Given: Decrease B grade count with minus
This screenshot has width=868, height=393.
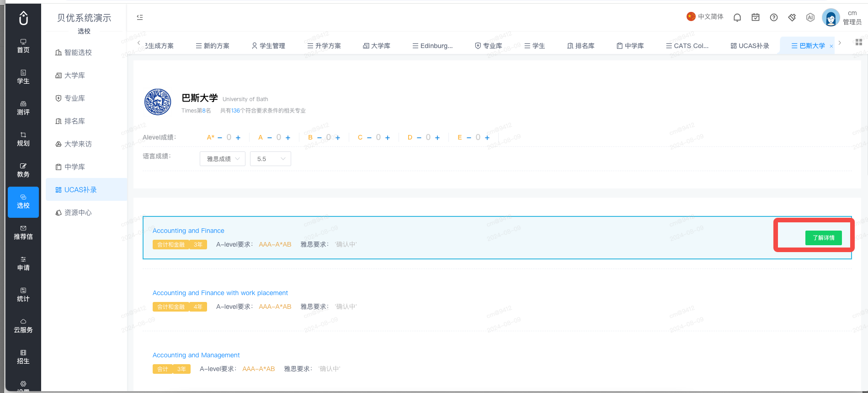Looking at the screenshot, I should pyautogui.click(x=320, y=138).
